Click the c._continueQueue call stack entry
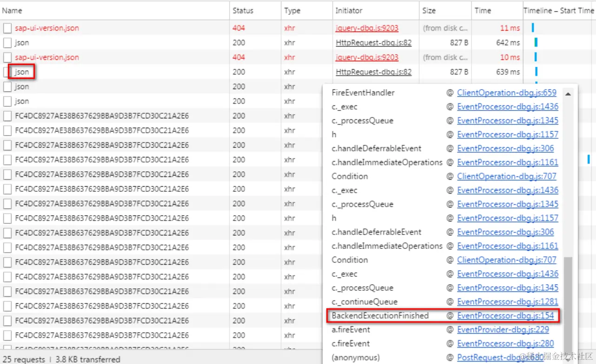This screenshot has width=596, height=364. [364, 302]
